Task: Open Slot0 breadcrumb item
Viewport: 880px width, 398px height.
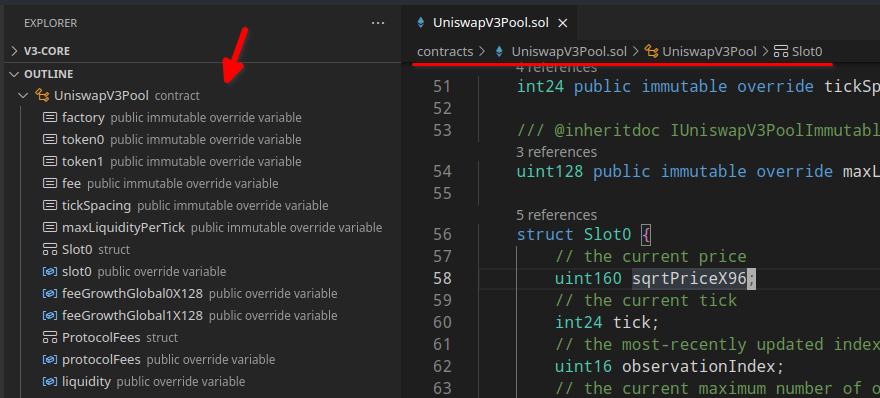Action: (807, 52)
